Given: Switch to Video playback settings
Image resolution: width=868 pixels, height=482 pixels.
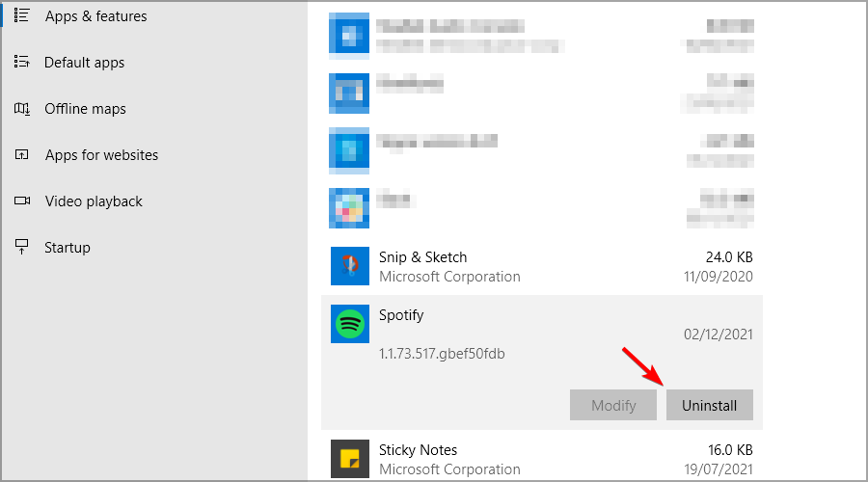Looking at the screenshot, I should click(95, 201).
